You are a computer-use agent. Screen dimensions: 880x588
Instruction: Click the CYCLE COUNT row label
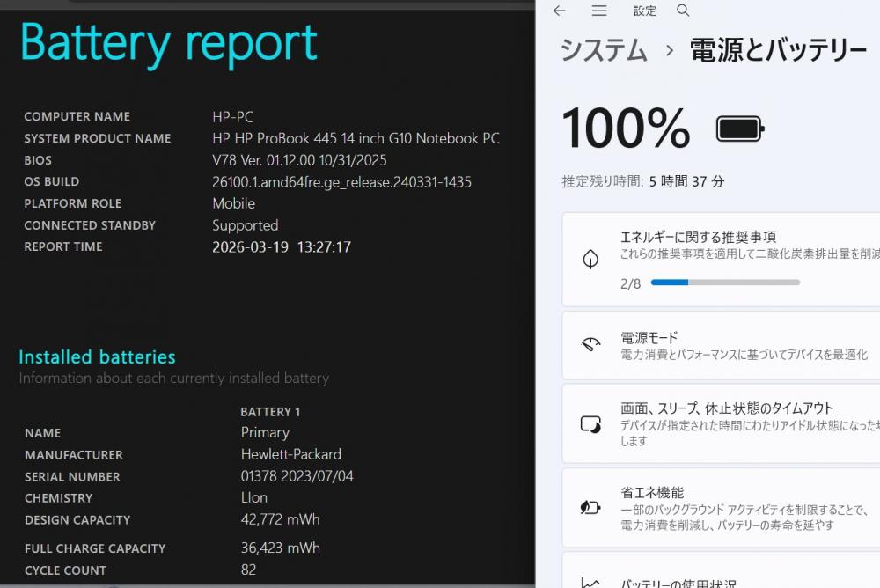point(65,570)
